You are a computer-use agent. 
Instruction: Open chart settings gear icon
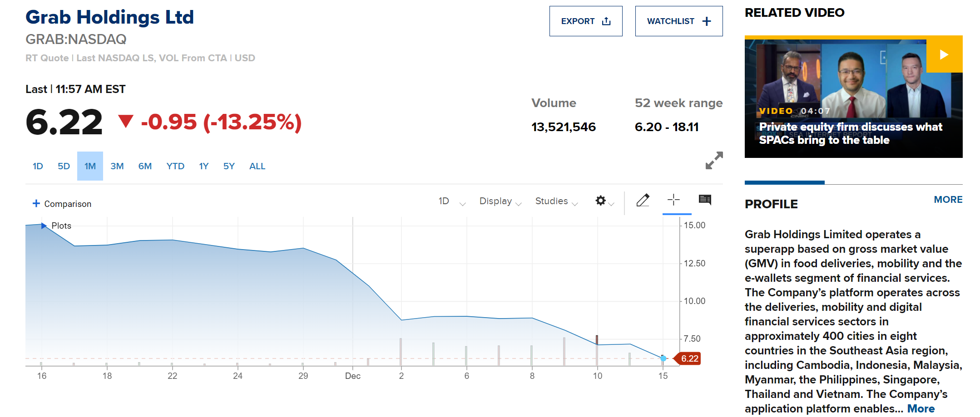(601, 201)
